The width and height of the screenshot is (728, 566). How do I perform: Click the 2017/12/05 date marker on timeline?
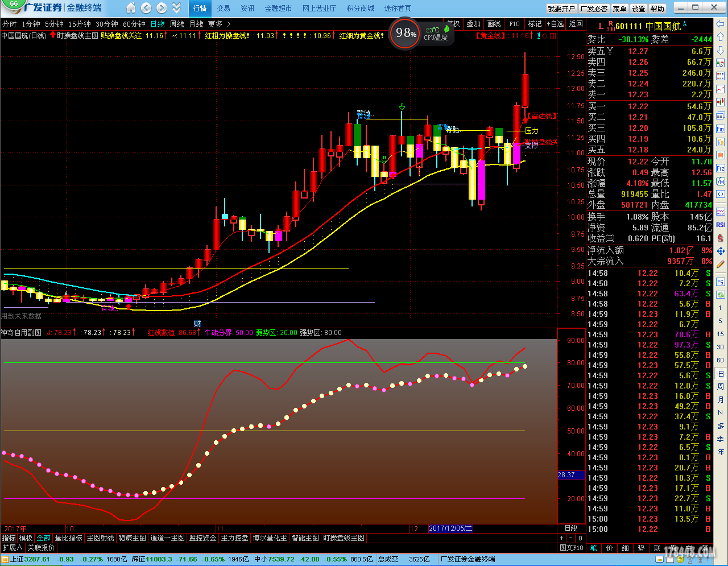click(450, 528)
